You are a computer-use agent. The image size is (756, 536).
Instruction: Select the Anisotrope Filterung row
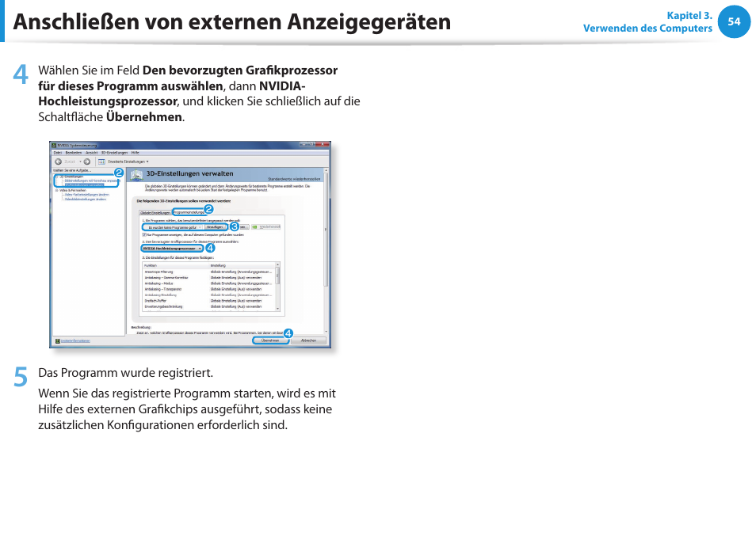point(208,272)
